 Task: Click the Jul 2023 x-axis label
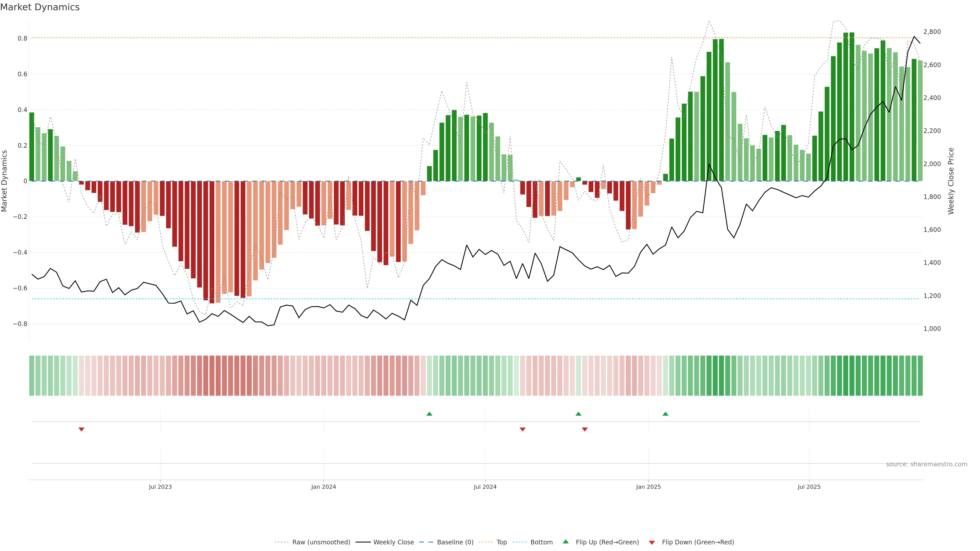(160, 487)
